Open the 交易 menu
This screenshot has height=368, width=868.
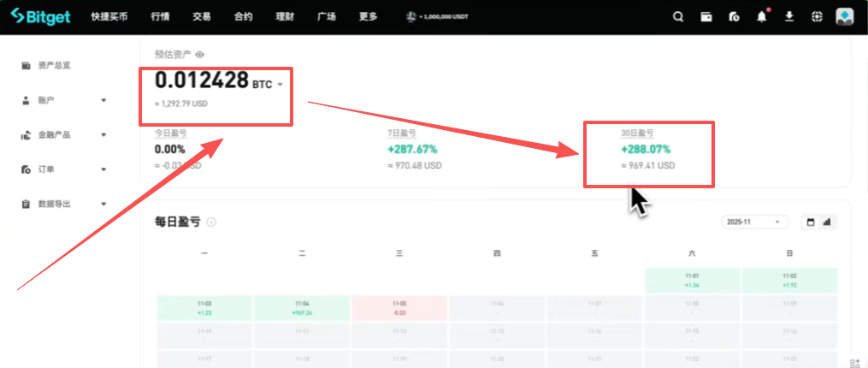202,16
